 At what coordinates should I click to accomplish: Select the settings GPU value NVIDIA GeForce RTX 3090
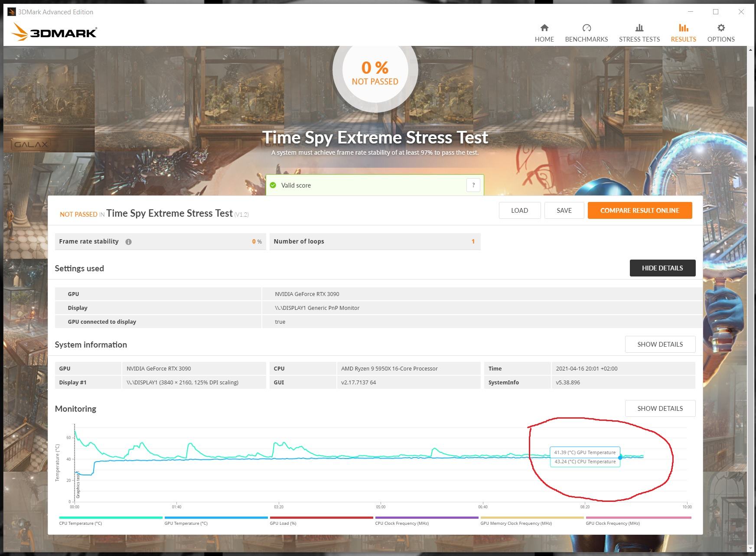click(x=307, y=294)
